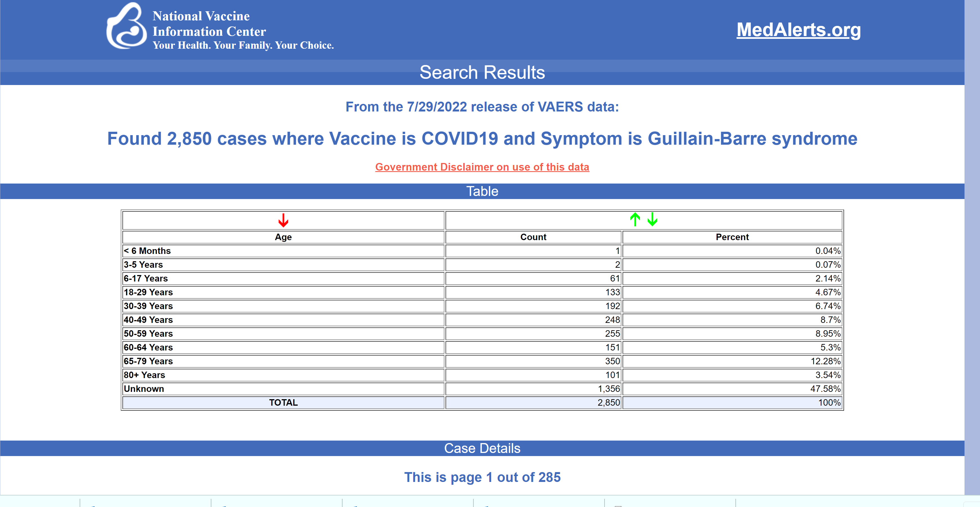Select the '6-17 Years' row label

click(146, 278)
